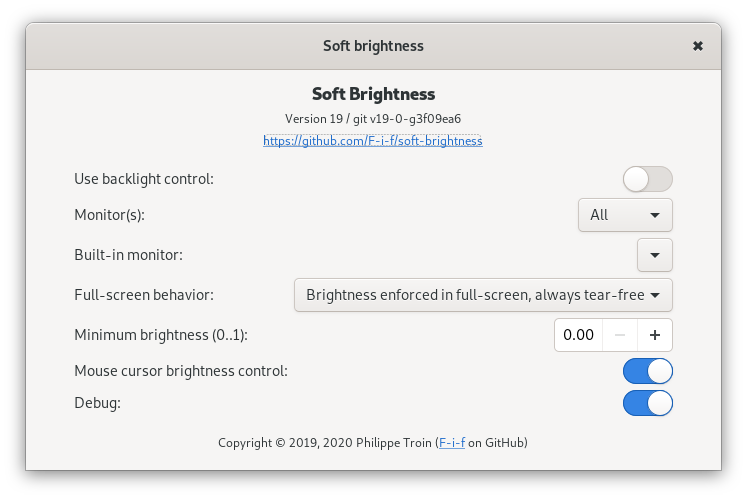
Task: Click the "Full-screen behavior:" label
Action: [x=144, y=295]
